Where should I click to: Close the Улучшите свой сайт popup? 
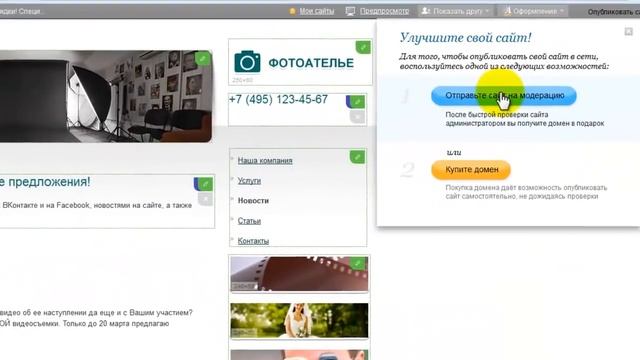click(x=629, y=31)
